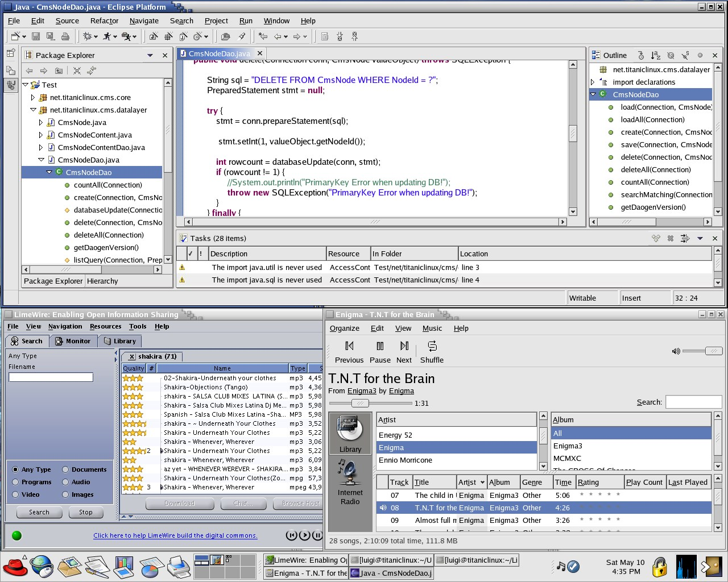The image size is (728, 582).
Task: Click the Print icon in Eclipse toolbar
Action: coord(65,36)
